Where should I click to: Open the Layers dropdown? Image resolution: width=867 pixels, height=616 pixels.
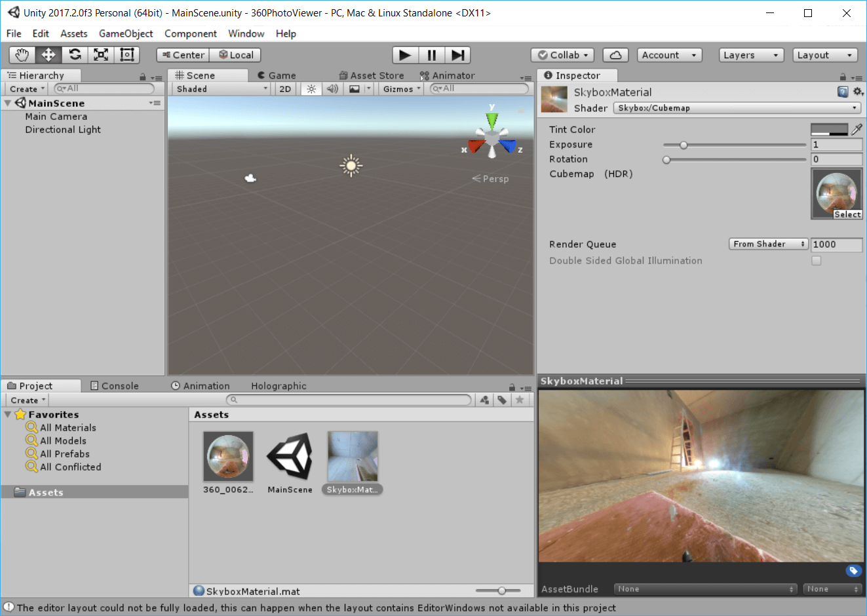751,55
